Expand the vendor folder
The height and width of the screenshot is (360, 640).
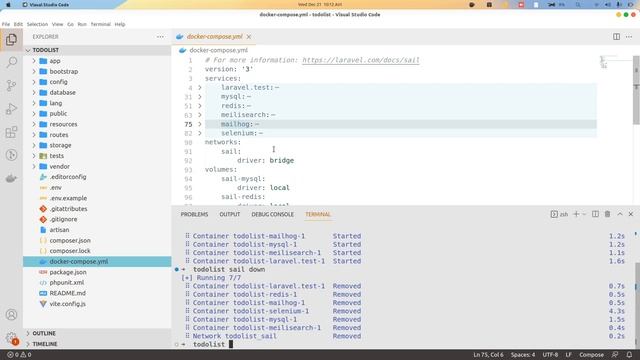click(x=34, y=167)
